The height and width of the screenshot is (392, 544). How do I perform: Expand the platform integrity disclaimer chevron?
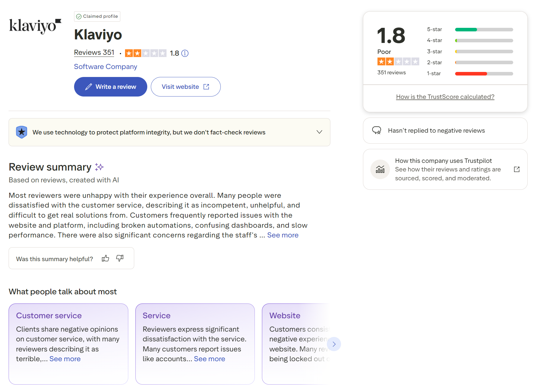click(319, 132)
